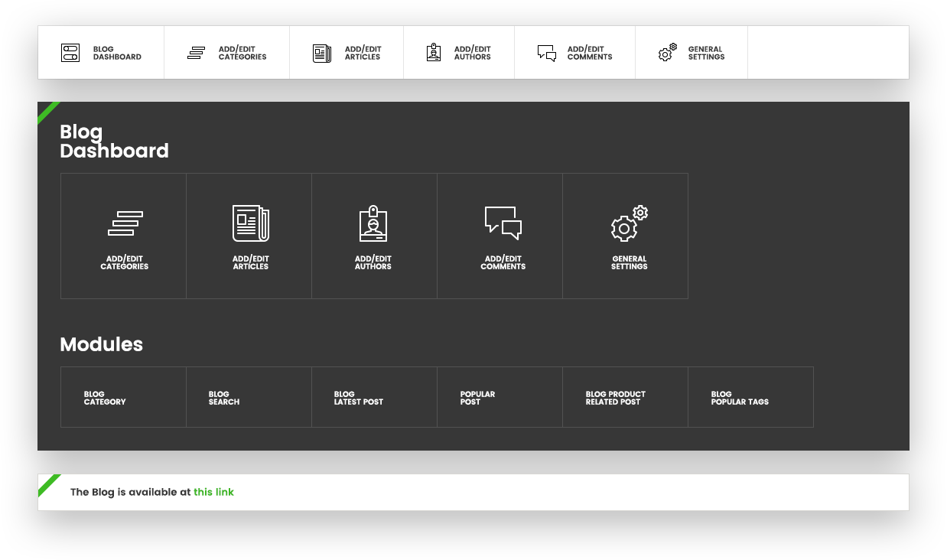Open the large gears General Settings tile icon
The image size is (947, 560).
[x=629, y=223]
